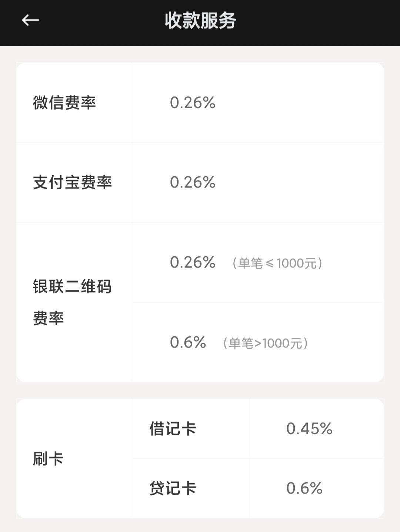
Task: Click the Alipay 0.26% rate value
Action: 193,183
